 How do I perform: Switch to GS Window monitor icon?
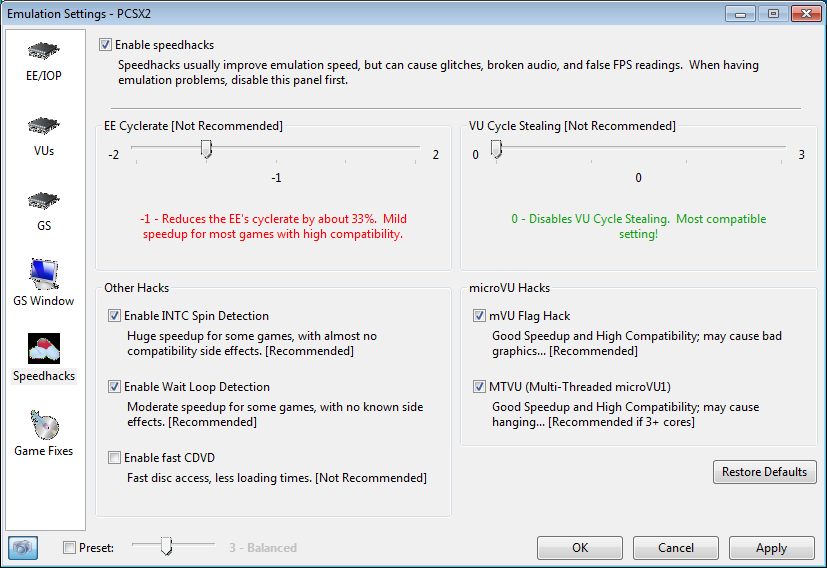coord(44,274)
